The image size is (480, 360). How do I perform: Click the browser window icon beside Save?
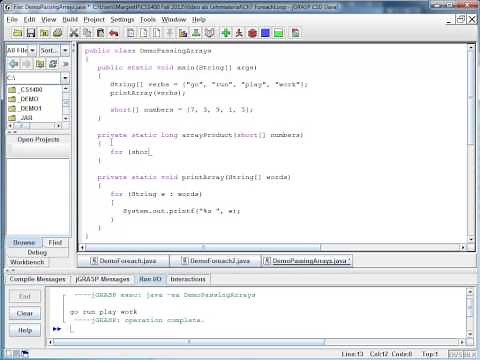44,33
